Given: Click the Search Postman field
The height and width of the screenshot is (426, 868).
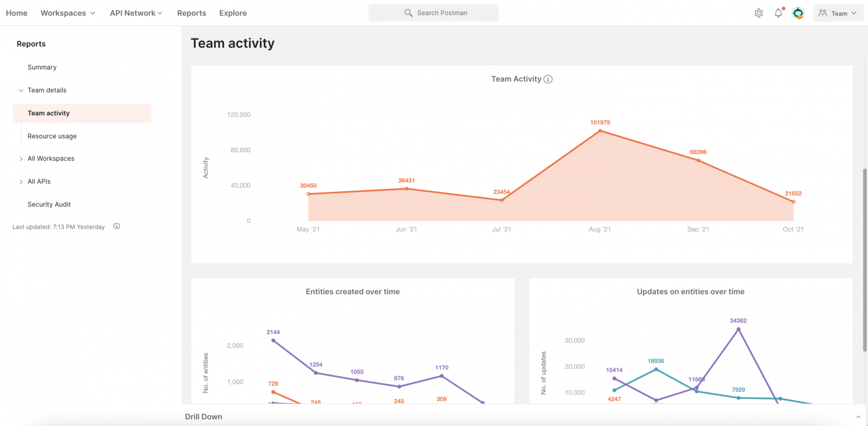Looking at the screenshot, I should tap(433, 13).
